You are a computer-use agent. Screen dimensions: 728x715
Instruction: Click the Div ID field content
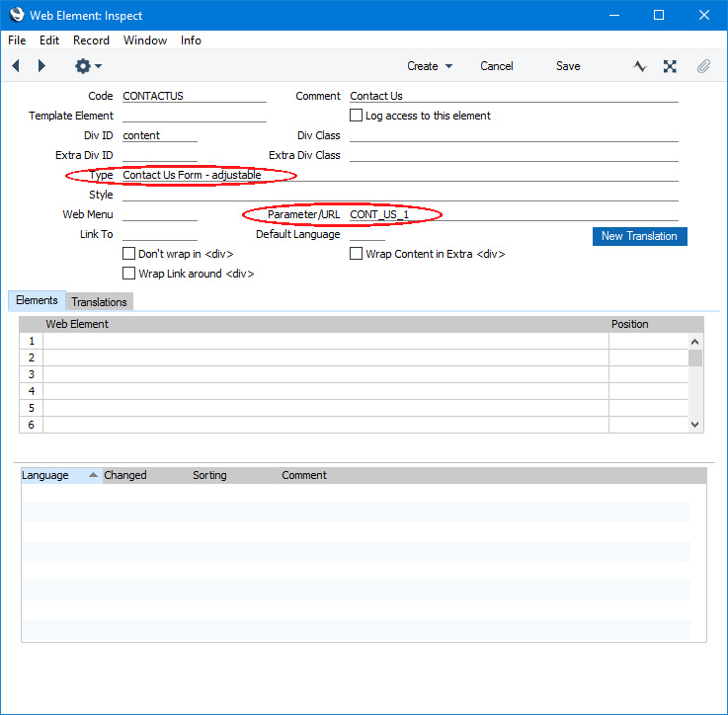(160, 135)
